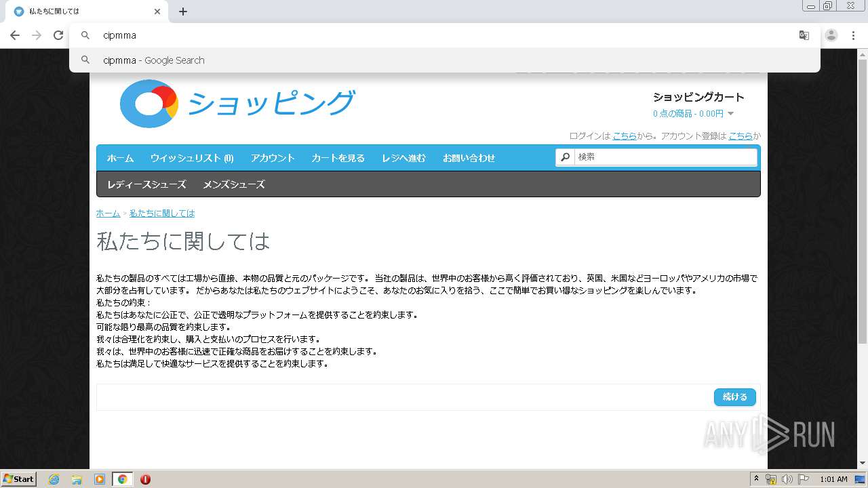The image size is (868, 488).
Task: Click the ホーム breadcrumb link
Action: [108, 213]
